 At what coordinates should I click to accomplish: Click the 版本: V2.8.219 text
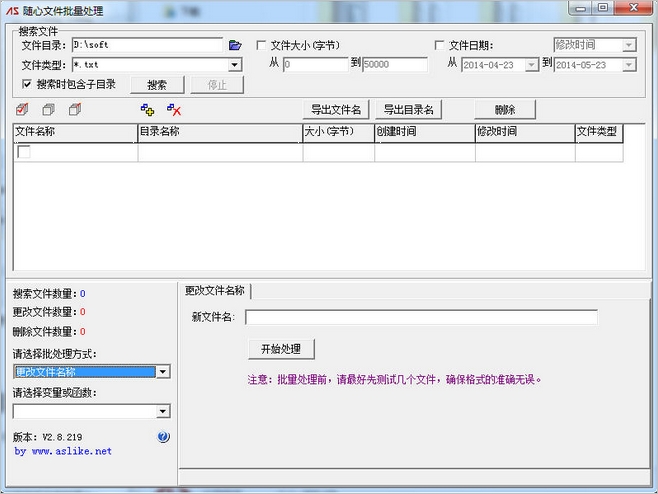point(47,437)
